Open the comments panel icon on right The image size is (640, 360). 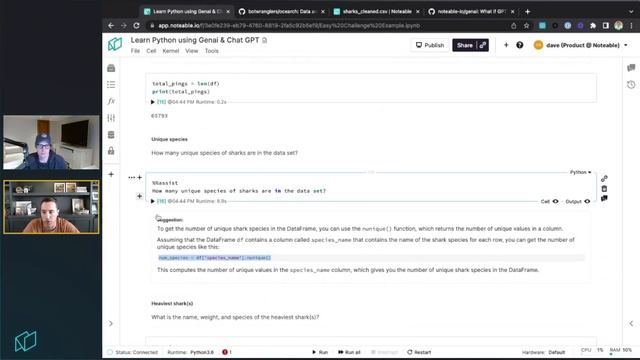point(631,68)
